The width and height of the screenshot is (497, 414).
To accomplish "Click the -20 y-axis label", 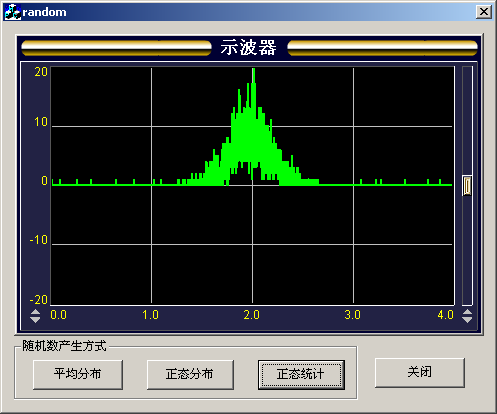I will coord(39,300).
